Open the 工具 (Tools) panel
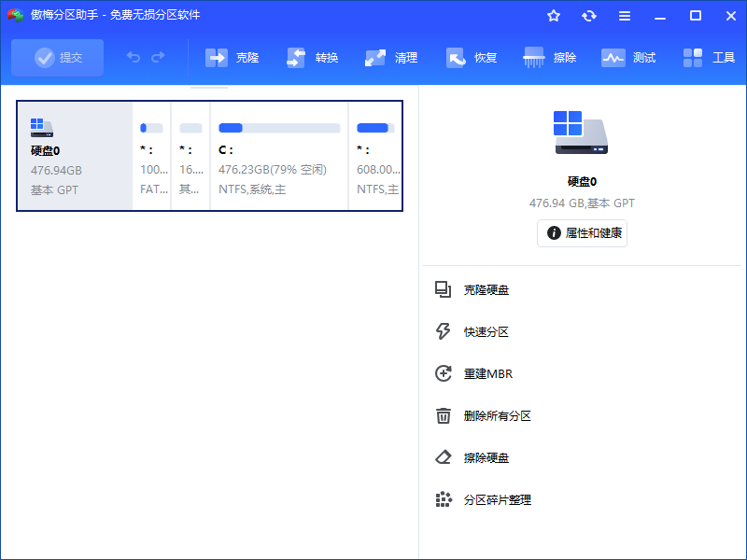747x560 pixels. point(707,57)
